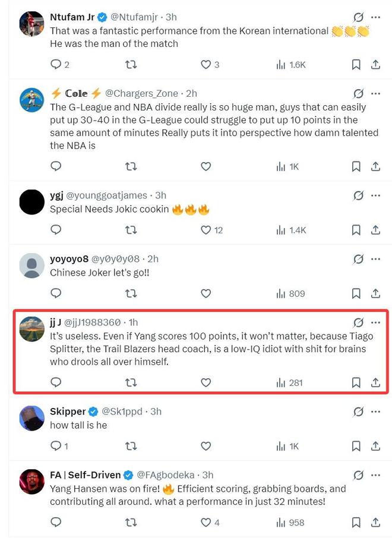Viewport: 392px width, 538px height.
Task: Like FA Self-Driven's Yang Hansen tweet
Action: pos(206,523)
